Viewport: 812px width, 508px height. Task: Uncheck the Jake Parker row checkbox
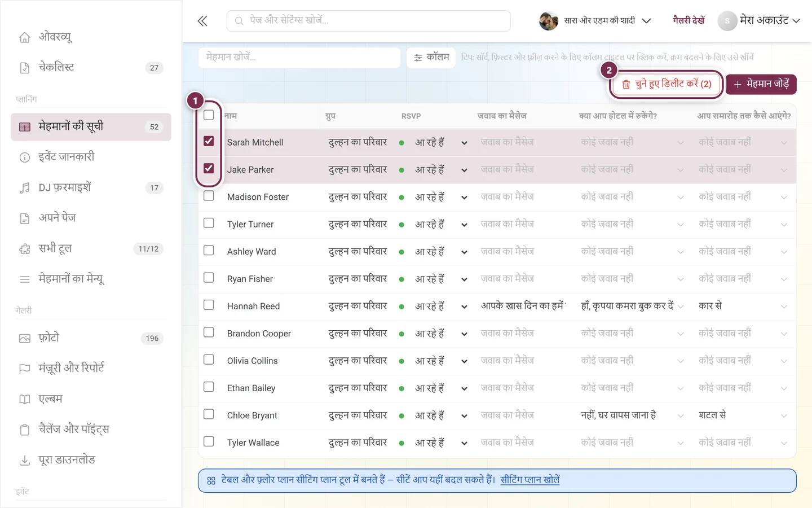pos(209,168)
